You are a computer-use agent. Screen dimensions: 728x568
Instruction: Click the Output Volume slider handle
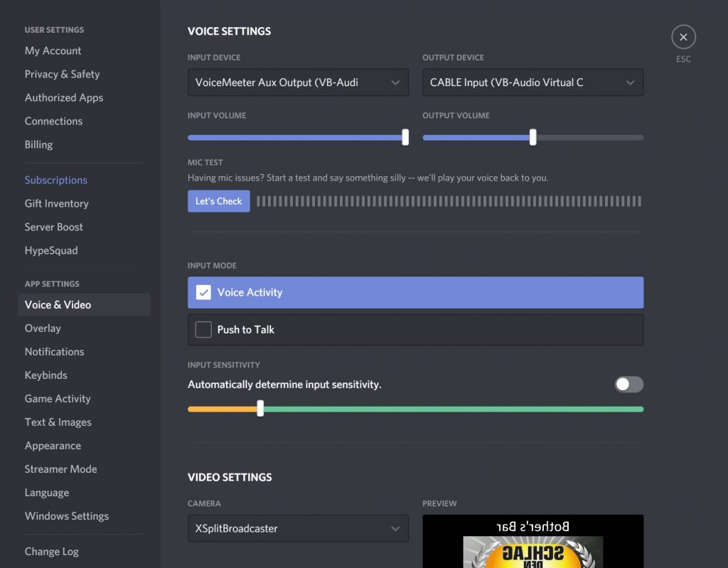[x=533, y=137]
